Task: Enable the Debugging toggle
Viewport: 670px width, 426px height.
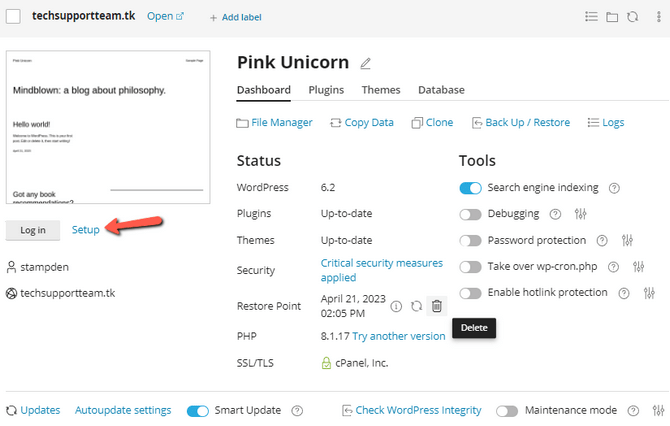Action: (x=470, y=214)
